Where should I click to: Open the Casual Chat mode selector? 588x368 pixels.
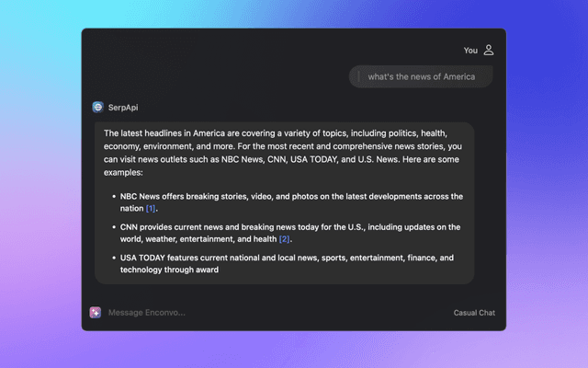tap(474, 313)
